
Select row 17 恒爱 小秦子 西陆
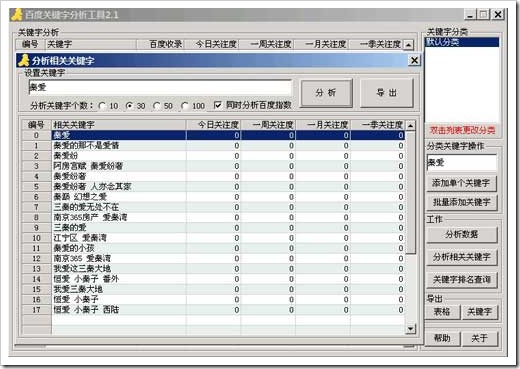tap(213, 310)
